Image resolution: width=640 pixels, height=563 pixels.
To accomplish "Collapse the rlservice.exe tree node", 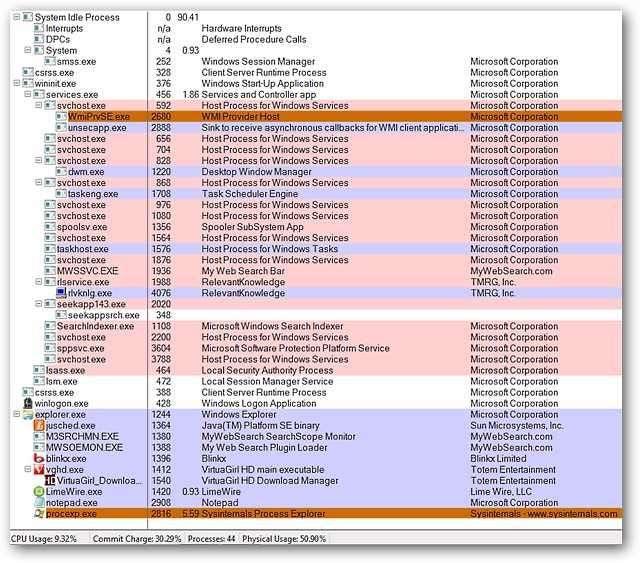I will (x=39, y=282).
